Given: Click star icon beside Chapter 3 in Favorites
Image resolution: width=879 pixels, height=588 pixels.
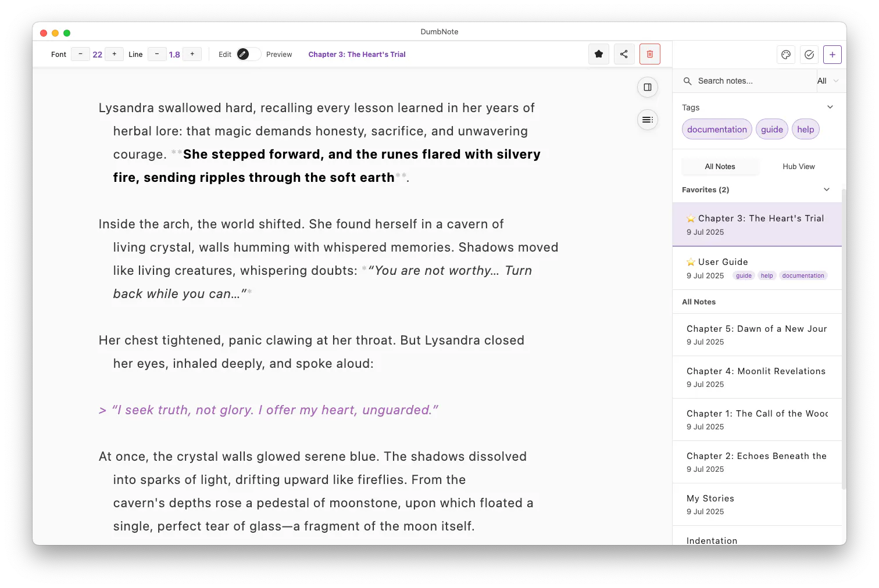Looking at the screenshot, I should coord(691,218).
